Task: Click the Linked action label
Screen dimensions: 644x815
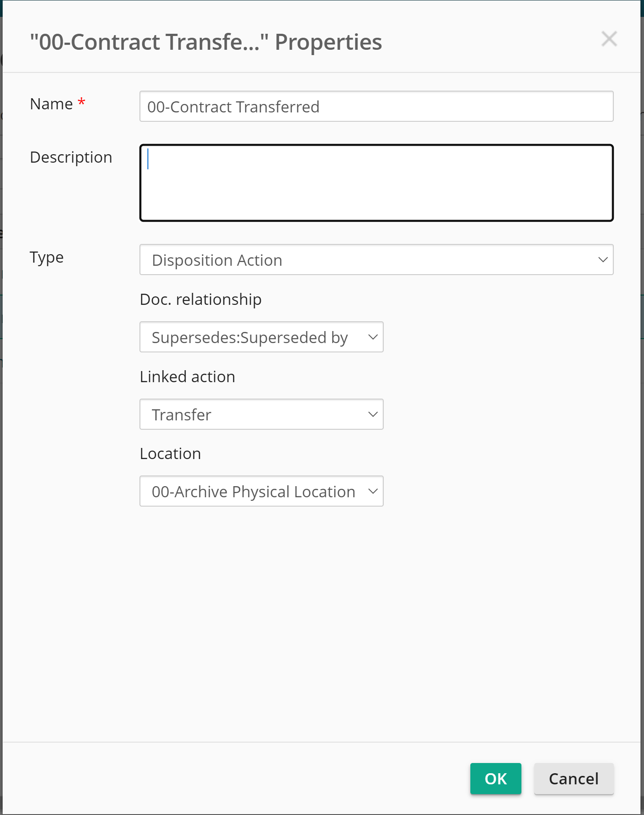Action: 187,377
